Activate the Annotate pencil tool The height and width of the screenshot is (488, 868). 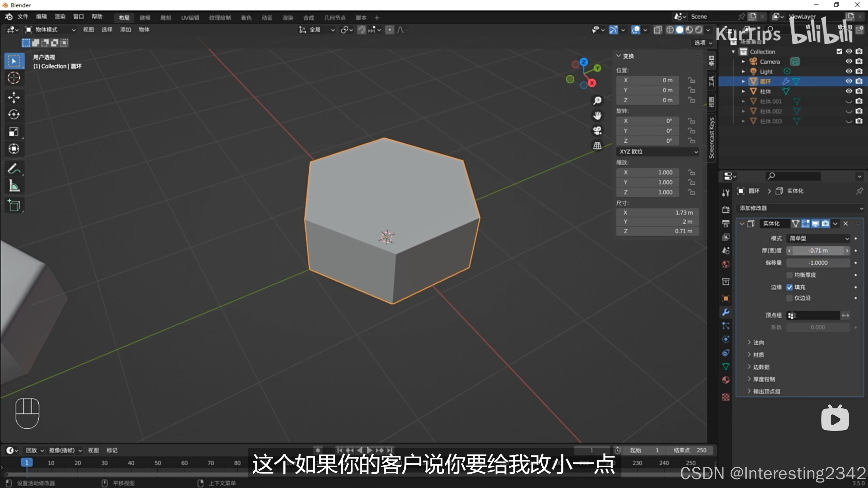click(x=14, y=168)
